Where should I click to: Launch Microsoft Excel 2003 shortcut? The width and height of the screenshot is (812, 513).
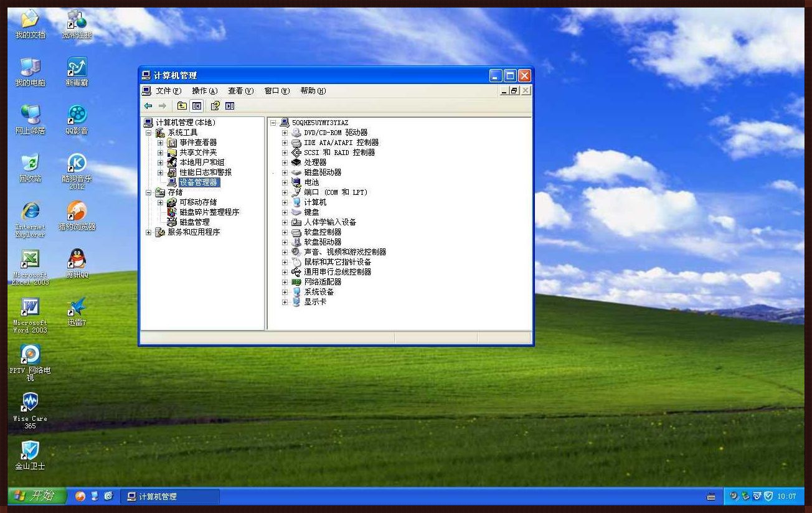pyautogui.click(x=30, y=267)
